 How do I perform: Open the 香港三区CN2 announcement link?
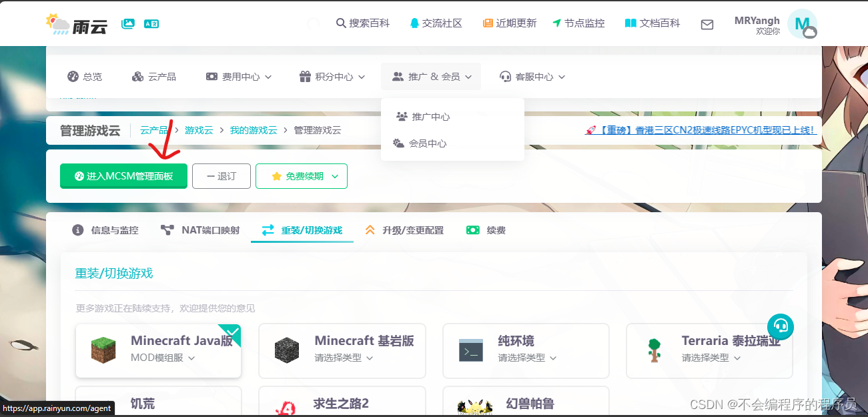coord(701,130)
